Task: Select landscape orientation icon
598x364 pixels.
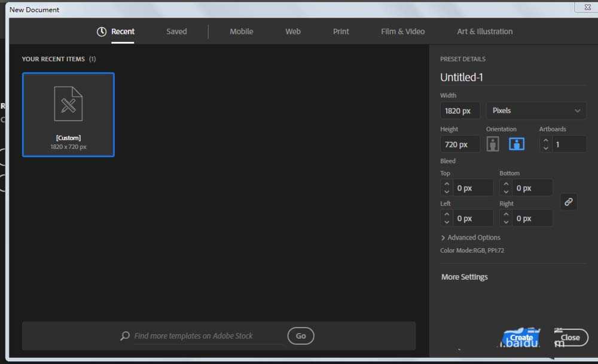Action: click(517, 144)
